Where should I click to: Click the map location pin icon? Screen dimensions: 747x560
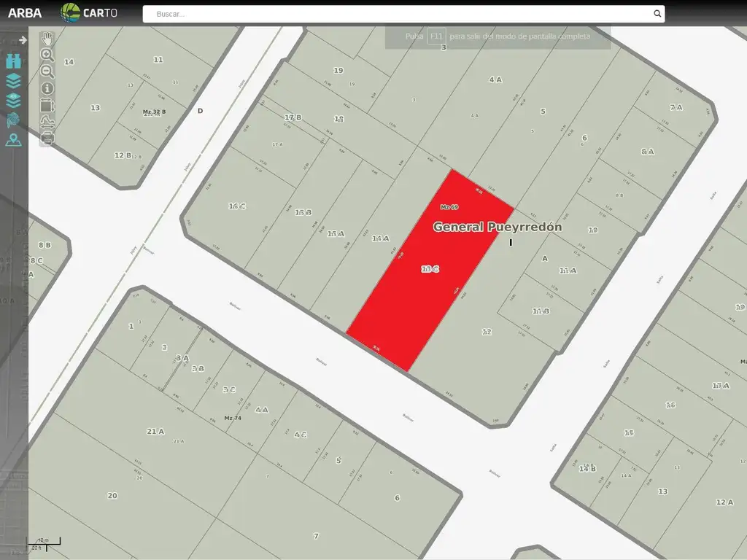[x=13, y=140]
